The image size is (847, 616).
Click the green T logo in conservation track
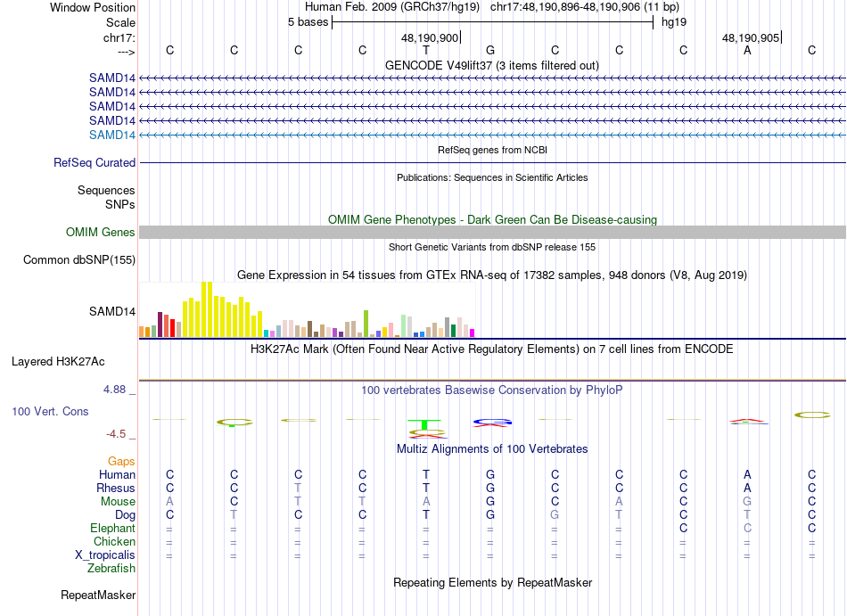[x=424, y=424]
